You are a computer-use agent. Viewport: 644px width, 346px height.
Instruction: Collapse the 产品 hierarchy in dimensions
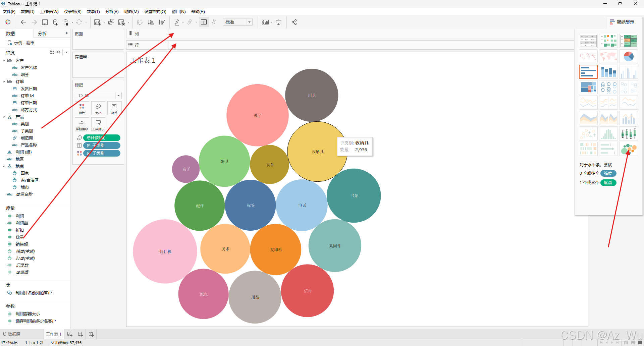pyautogui.click(x=4, y=117)
